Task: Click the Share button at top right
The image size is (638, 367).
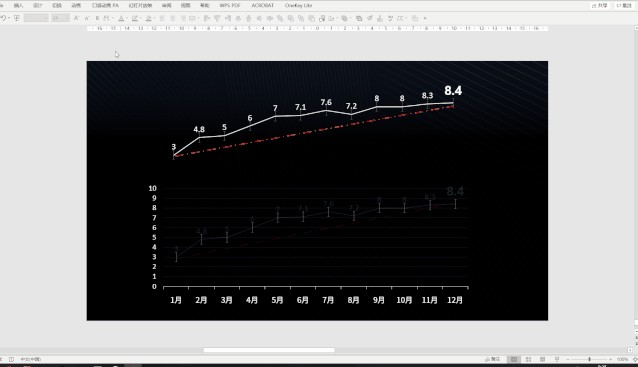Action: (600, 6)
